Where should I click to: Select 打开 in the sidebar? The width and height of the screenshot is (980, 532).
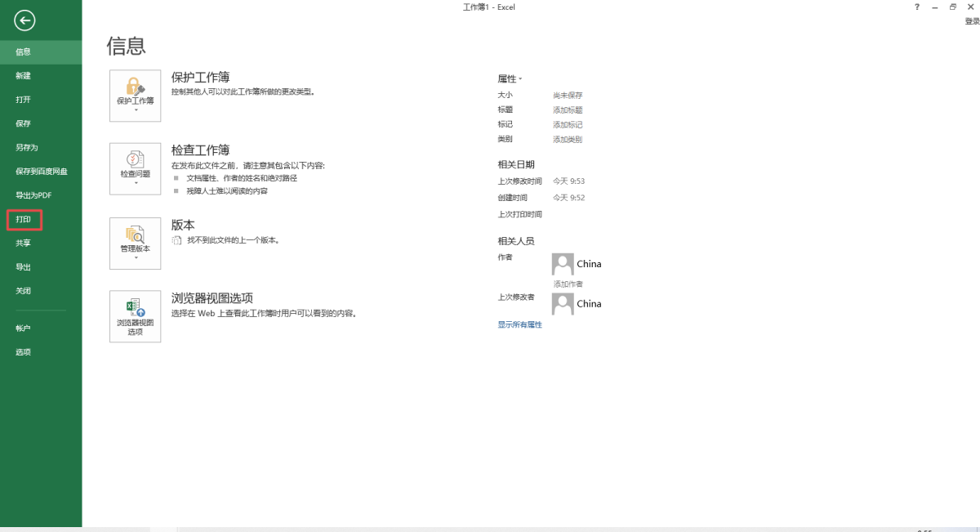tap(41, 100)
